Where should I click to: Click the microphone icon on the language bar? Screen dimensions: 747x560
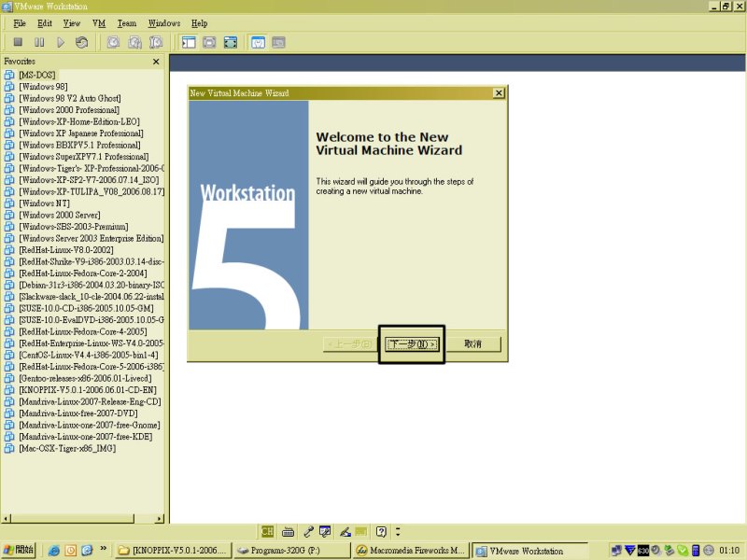click(x=308, y=531)
